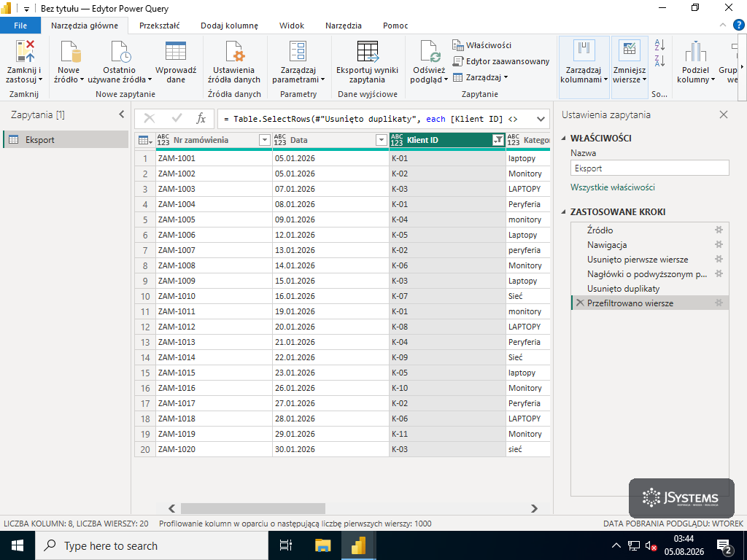Click the formula bar text

coord(371,119)
